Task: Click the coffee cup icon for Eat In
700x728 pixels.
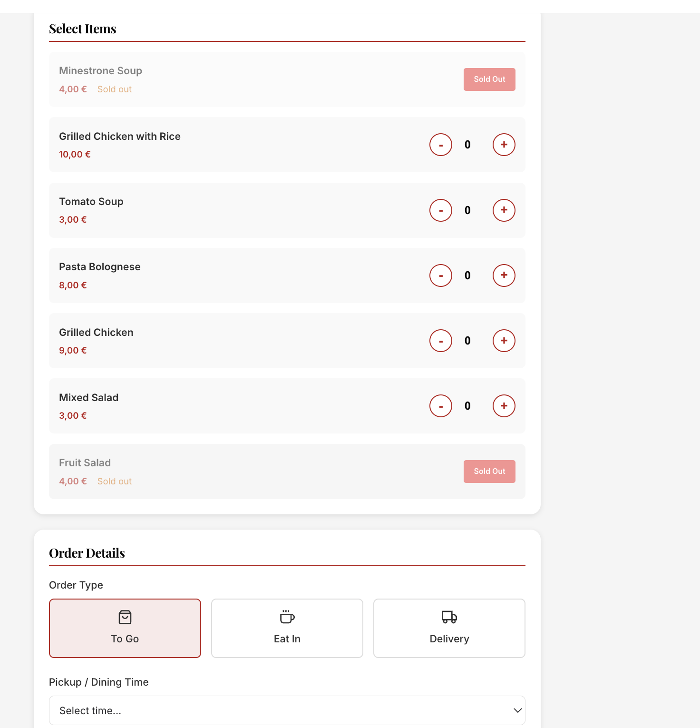Action: (287, 617)
